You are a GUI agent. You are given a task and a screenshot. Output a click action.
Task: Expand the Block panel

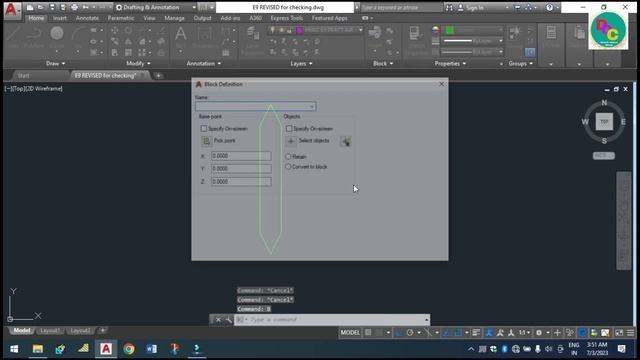point(383,64)
